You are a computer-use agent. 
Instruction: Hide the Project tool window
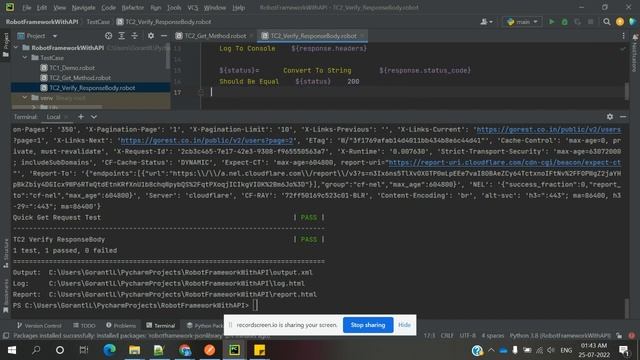pos(164,36)
